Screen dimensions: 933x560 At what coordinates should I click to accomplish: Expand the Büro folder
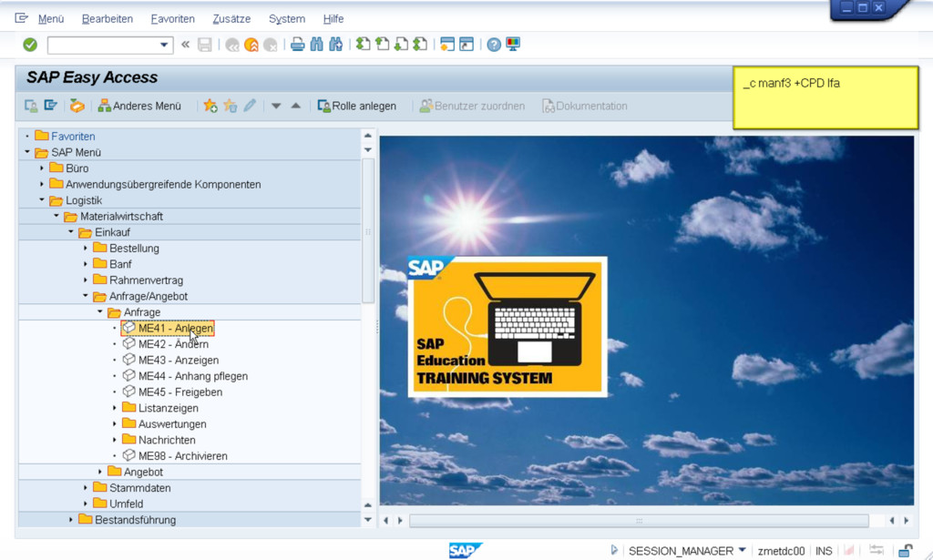click(x=42, y=168)
